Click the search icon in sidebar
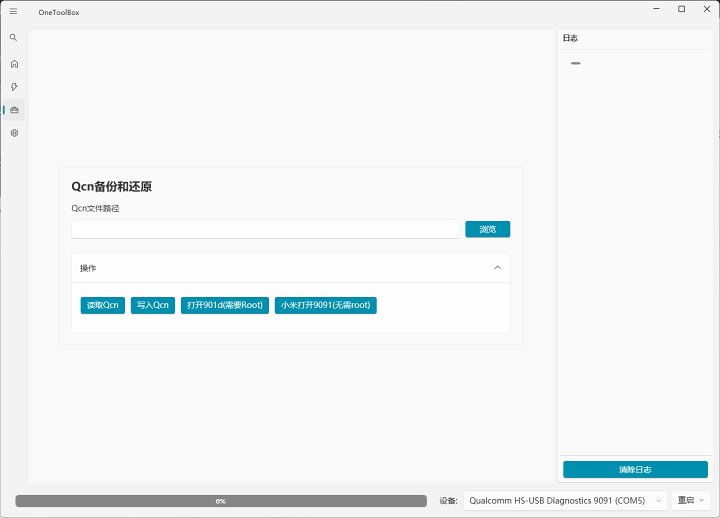720x518 pixels. [x=13, y=37]
